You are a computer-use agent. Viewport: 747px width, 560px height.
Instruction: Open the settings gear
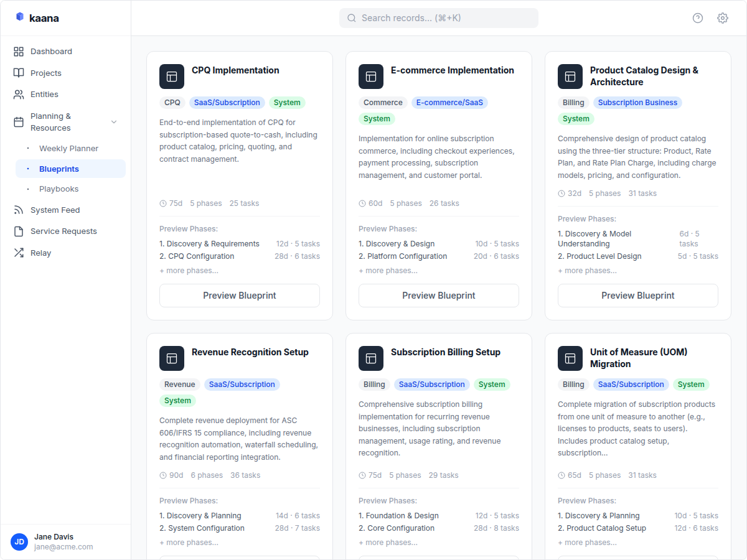[722, 18]
